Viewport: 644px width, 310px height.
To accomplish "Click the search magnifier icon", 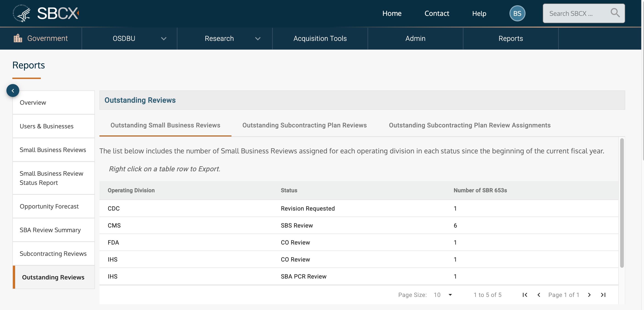I will pos(615,13).
